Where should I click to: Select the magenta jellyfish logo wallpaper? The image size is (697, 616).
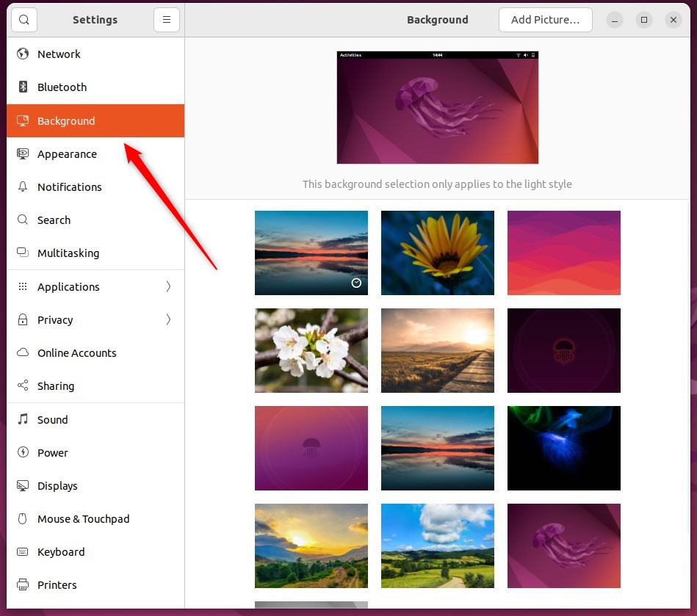(x=311, y=448)
